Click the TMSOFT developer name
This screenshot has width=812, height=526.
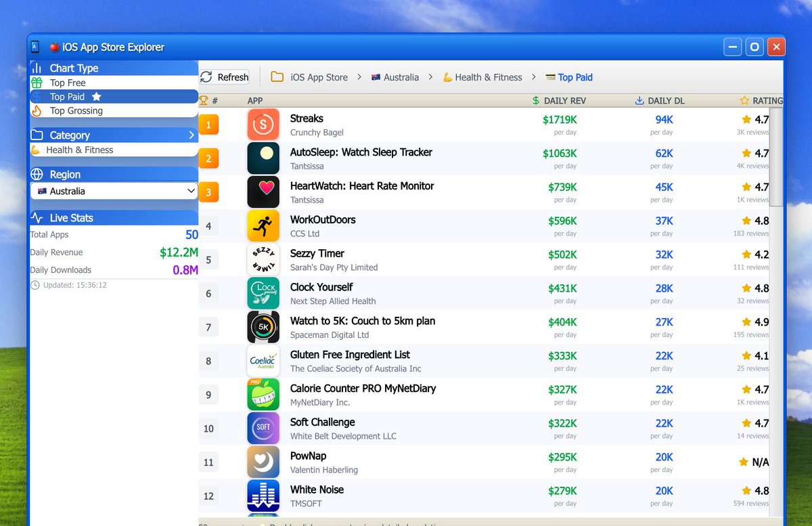(306, 504)
